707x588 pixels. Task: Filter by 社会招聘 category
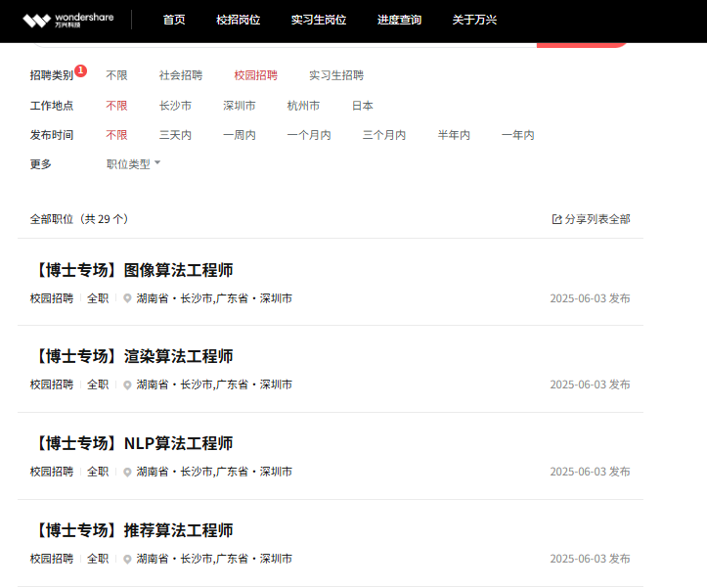point(181,75)
